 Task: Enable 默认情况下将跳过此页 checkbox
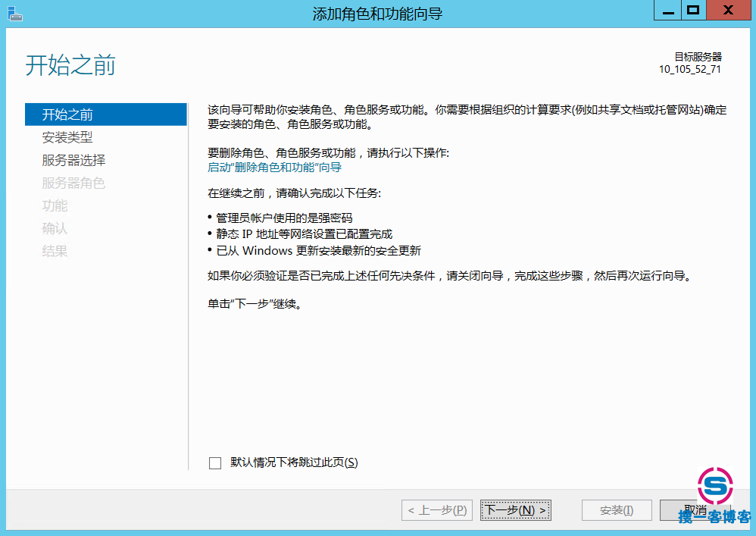click(x=215, y=462)
